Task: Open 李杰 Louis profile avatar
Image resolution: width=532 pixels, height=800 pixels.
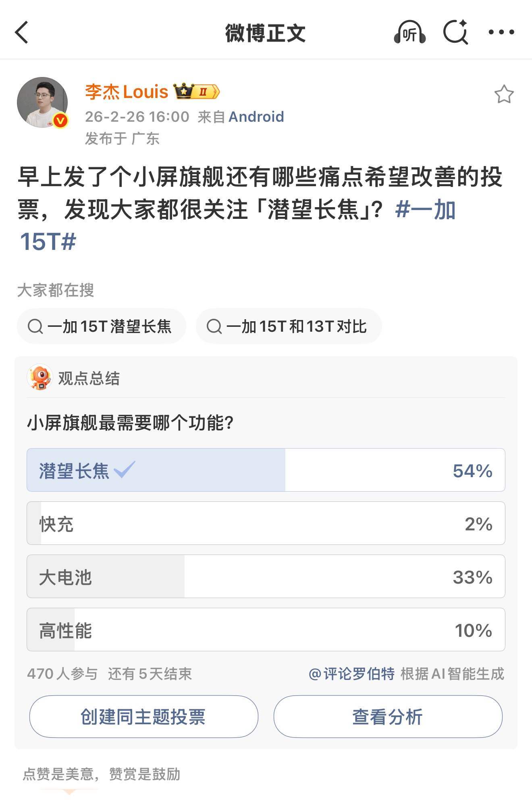Action: coord(42,102)
